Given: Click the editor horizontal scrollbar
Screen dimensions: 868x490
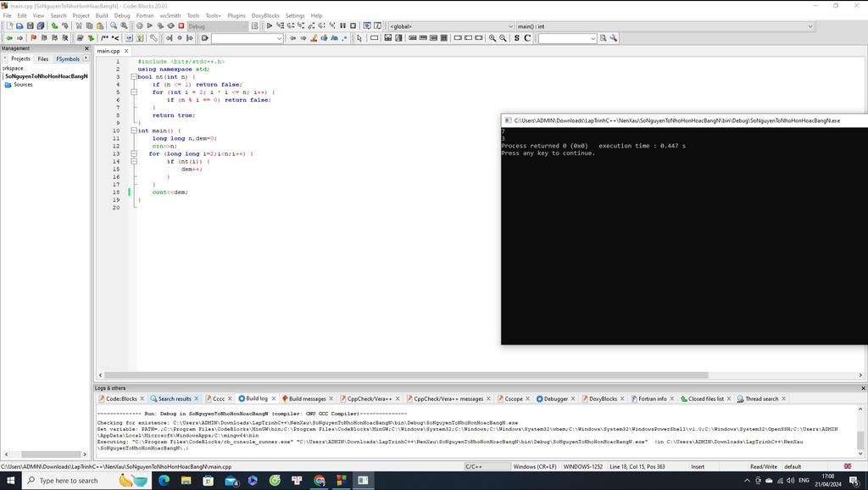Looking at the screenshot, I should point(406,376).
